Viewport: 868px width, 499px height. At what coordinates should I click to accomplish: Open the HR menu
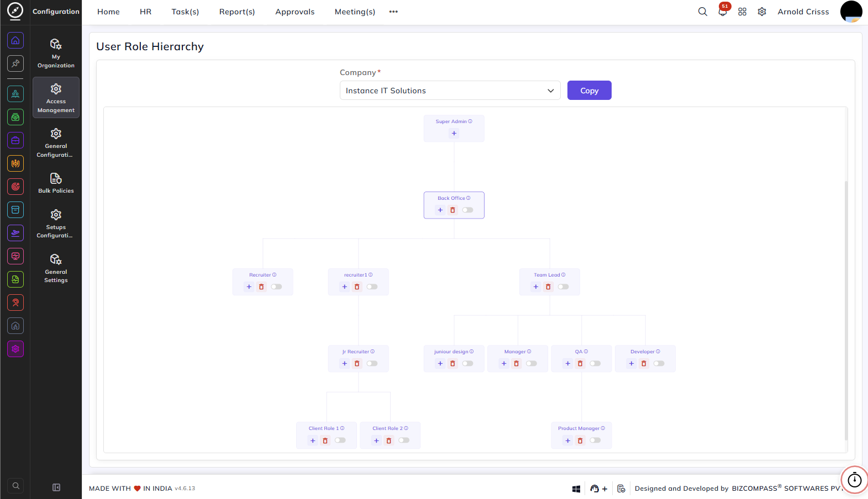pyautogui.click(x=145, y=12)
